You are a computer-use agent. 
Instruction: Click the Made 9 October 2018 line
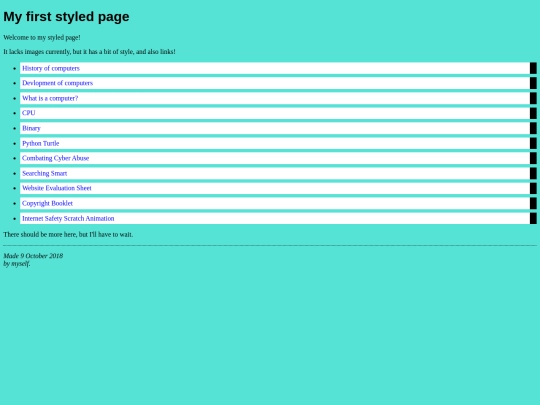(x=33, y=256)
